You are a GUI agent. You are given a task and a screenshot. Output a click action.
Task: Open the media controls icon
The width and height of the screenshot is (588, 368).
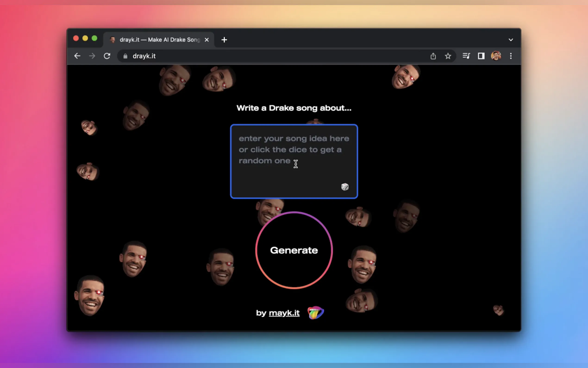click(x=466, y=56)
